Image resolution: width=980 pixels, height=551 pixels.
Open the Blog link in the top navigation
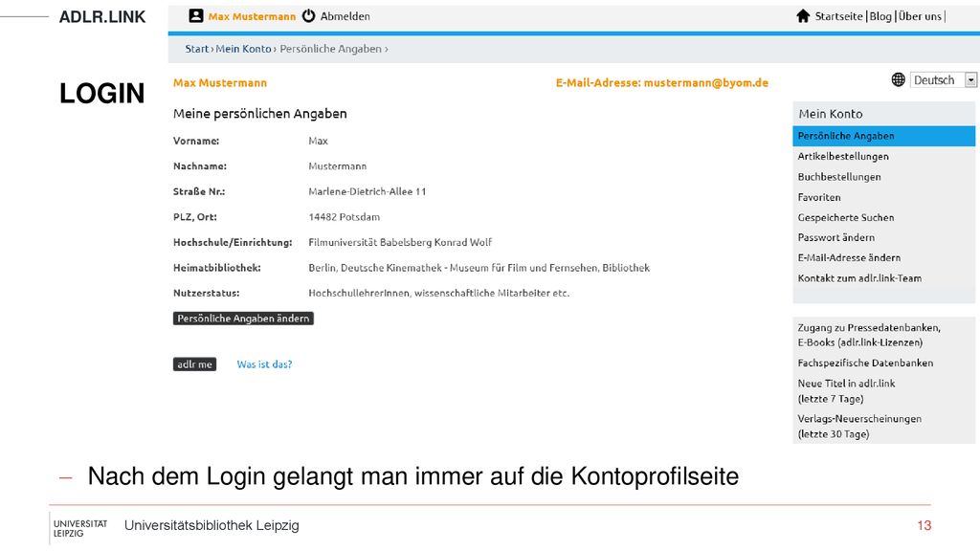880,17
